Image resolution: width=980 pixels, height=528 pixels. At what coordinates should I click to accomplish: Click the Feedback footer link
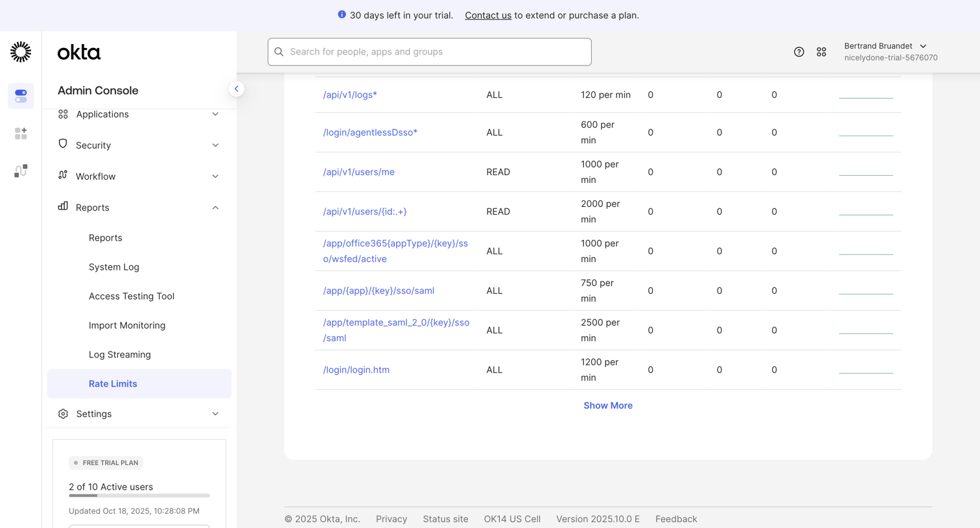(x=676, y=519)
